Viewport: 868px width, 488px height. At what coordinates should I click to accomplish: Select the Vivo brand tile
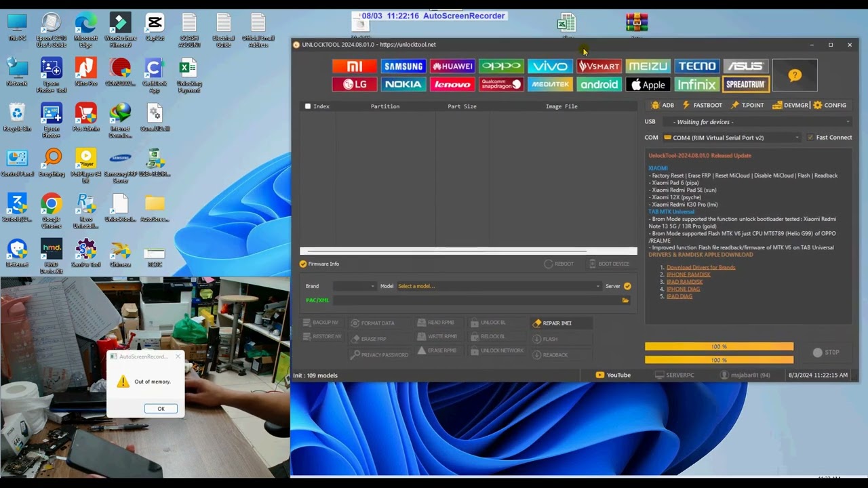coord(550,66)
